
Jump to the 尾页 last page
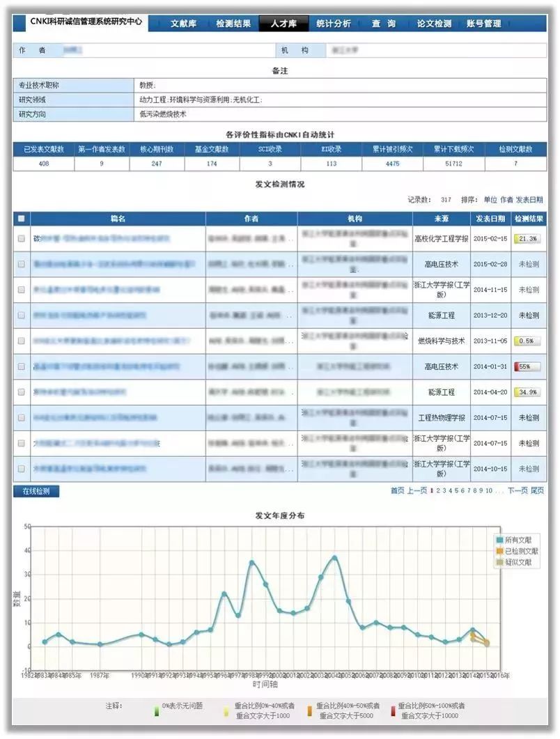538,490
